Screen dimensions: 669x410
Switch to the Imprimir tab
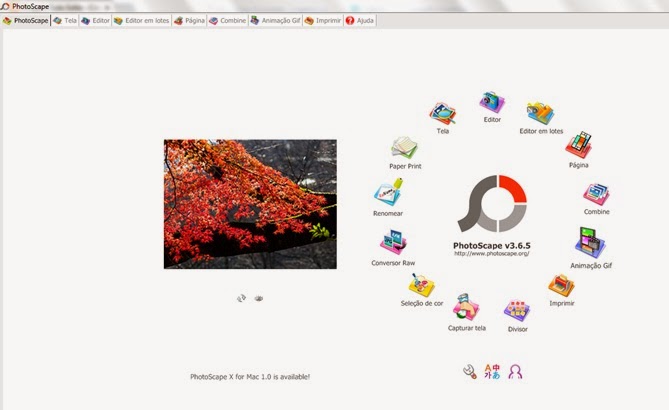(x=323, y=20)
